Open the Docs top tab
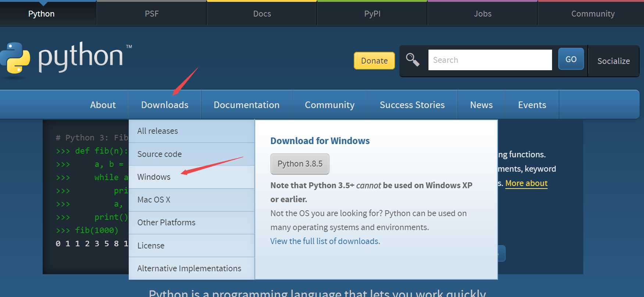Image resolution: width=644 pixels, height=297 pixels. 262,14
